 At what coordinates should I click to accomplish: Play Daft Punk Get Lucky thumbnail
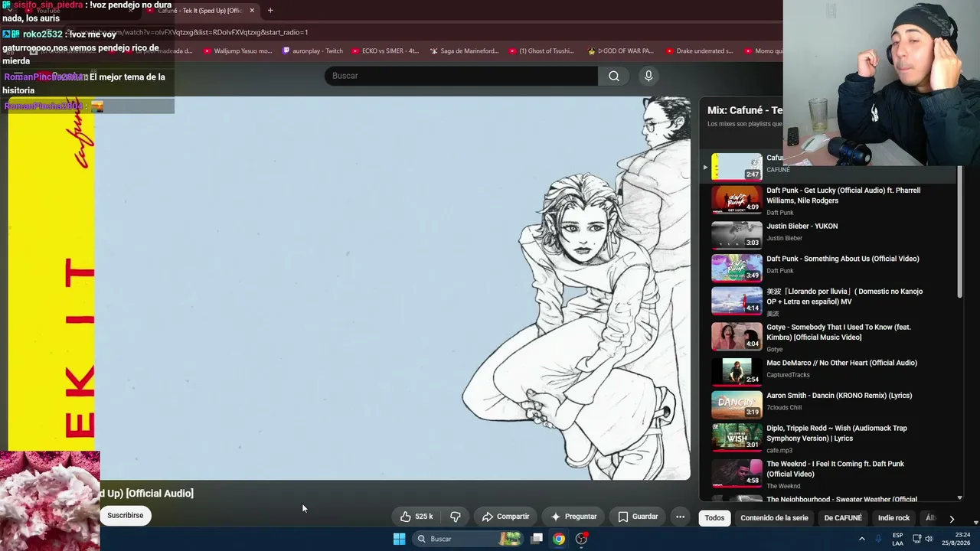(737, 200)
